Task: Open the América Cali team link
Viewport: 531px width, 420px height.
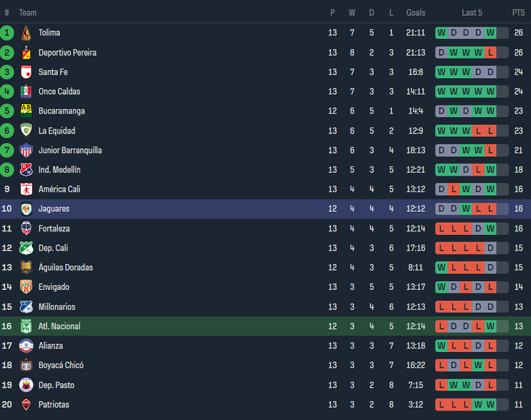Action: tap(59, 189)
